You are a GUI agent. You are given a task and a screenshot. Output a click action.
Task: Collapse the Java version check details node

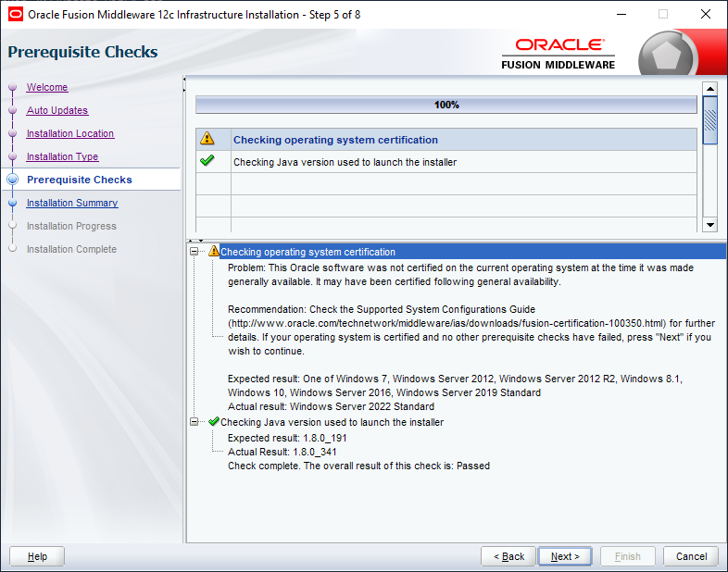coord(195,422)
